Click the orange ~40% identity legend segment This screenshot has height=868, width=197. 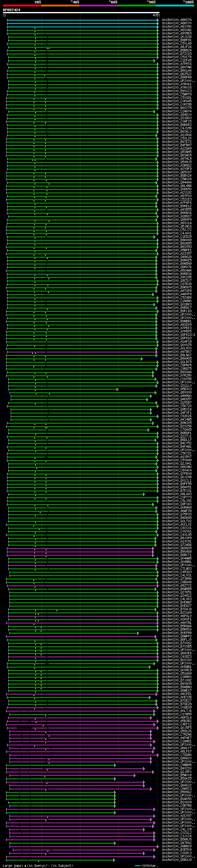(60, 6)
